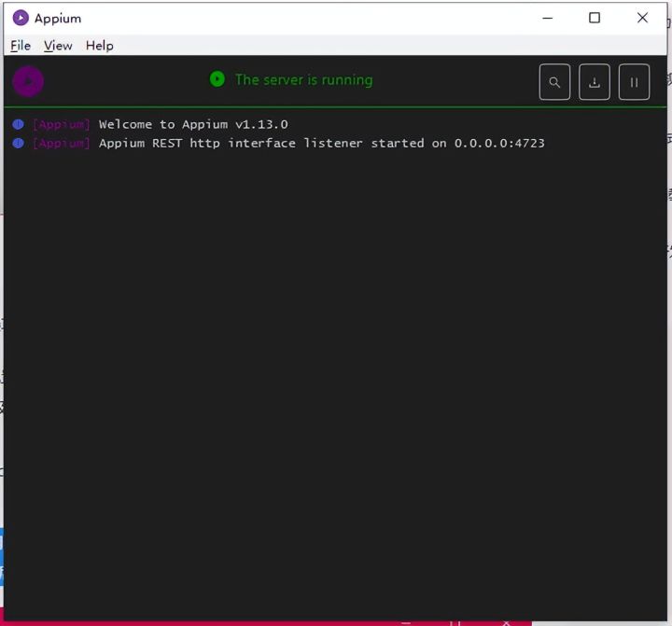Select 'Welcome to Appium v1.13.0' log text
Viewport: 672px width, 626px height.
[193, 124]
